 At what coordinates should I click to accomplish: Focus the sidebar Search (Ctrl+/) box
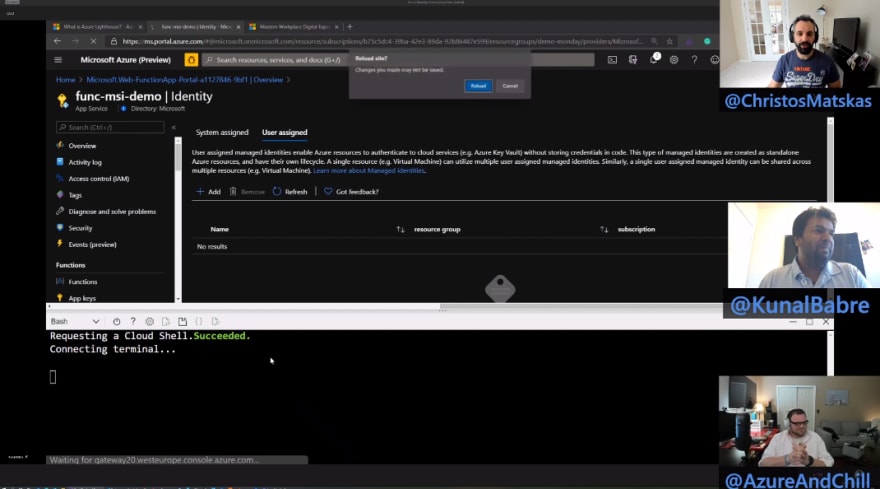[110, 127]
